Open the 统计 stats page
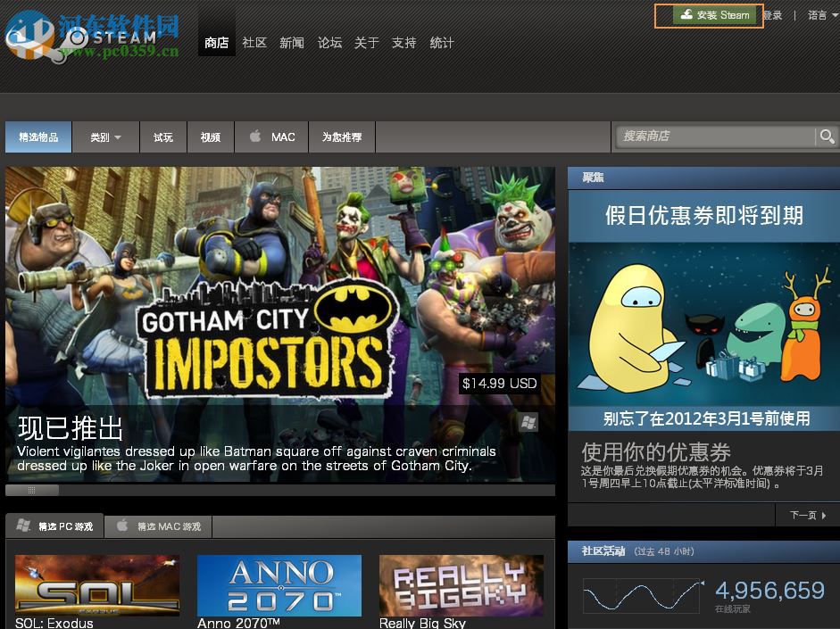The height and width of the screenshot is (629, 840). [x=442, y=42]
